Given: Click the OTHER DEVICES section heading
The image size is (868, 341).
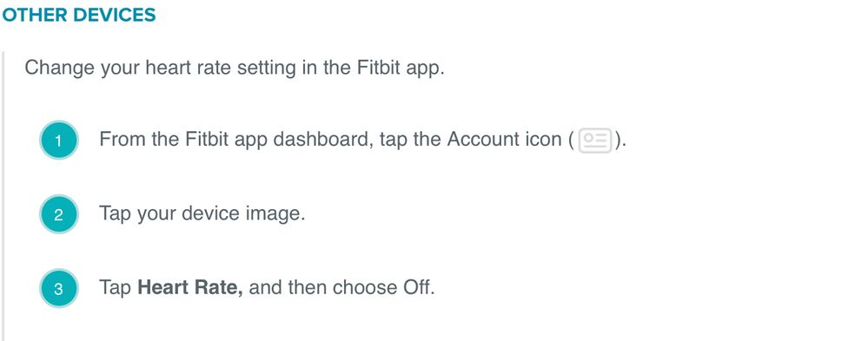Looking at the screenshot, I should (78, 15).
